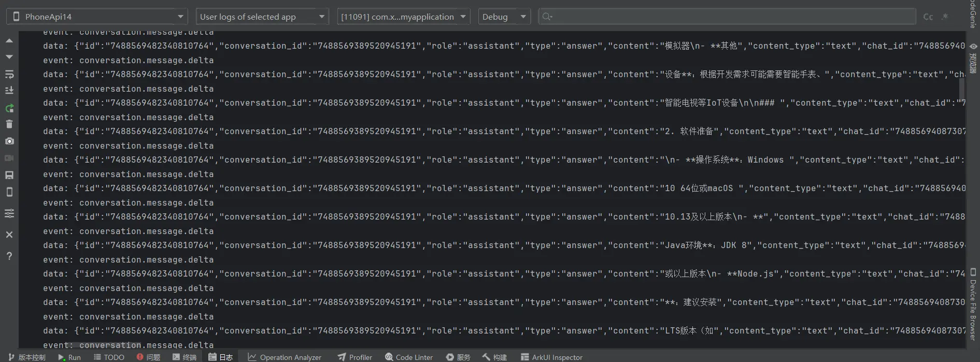Click the phone device icon in sidebar
This screenshot has height=362, width=980.
tap(9, 192)
